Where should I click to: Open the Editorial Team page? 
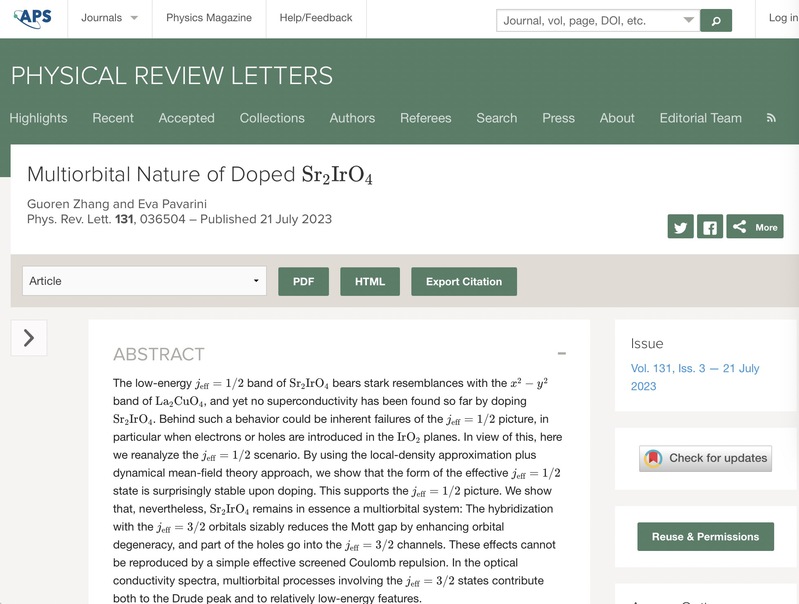pyautogui.click(x=700, y=118)
